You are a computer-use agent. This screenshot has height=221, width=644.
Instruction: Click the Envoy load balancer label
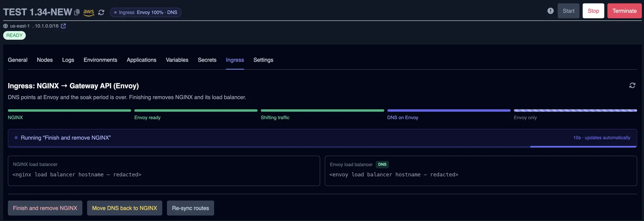(x=351, y=164)
